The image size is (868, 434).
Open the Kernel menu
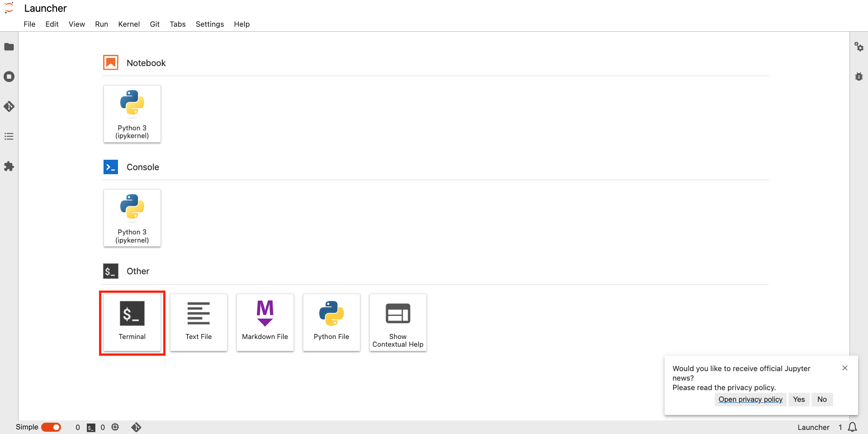coord(129,24)
